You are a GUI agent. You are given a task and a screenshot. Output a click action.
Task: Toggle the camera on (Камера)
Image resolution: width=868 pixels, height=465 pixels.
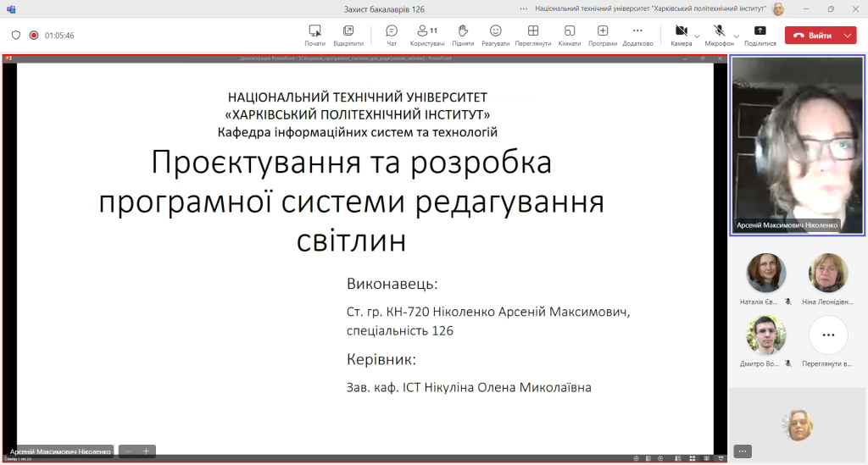(x=680, y=35)
